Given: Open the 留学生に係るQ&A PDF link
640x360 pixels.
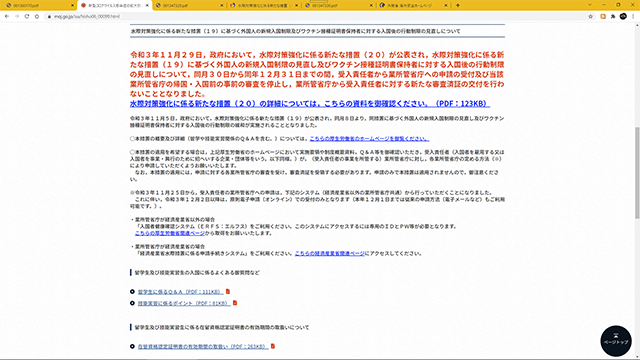Looking at the screenshot, I should tap(180, 292).
